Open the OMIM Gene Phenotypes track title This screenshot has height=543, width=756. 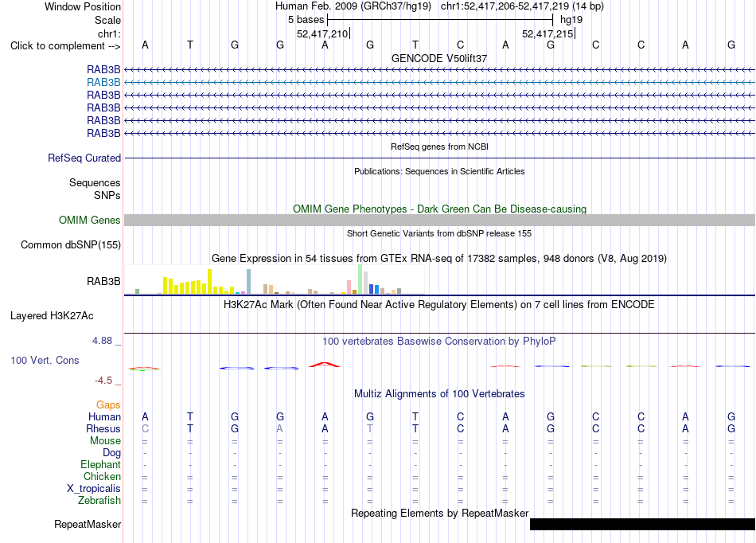coord(439,209)
